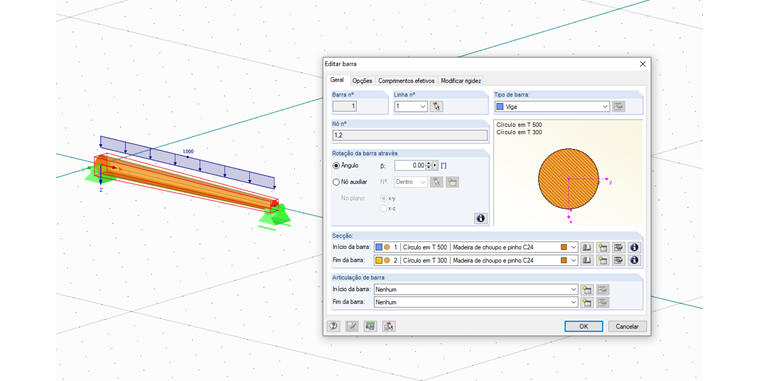
Task: Click the Cancelar button
Action: click(x=627, y=326)
